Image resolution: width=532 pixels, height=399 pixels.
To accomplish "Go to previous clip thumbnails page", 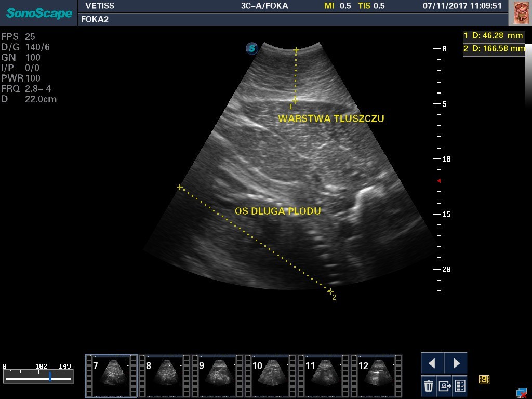I will point(432,363).
